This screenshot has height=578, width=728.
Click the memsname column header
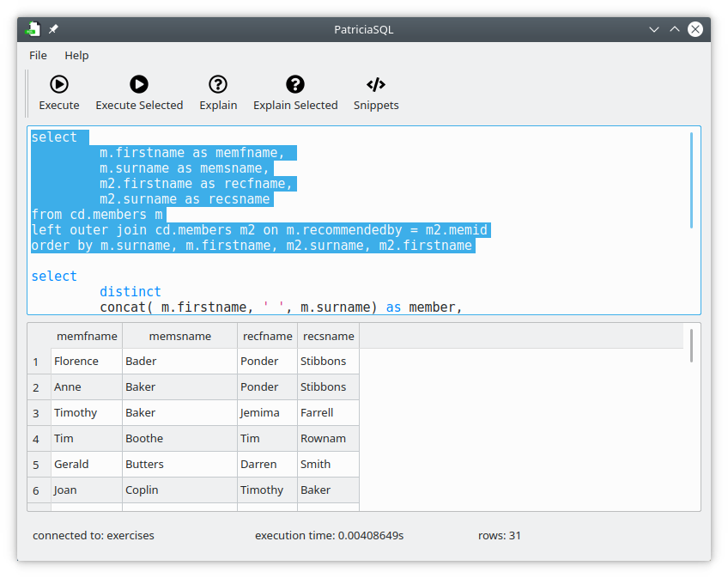[x=179, y=336]
